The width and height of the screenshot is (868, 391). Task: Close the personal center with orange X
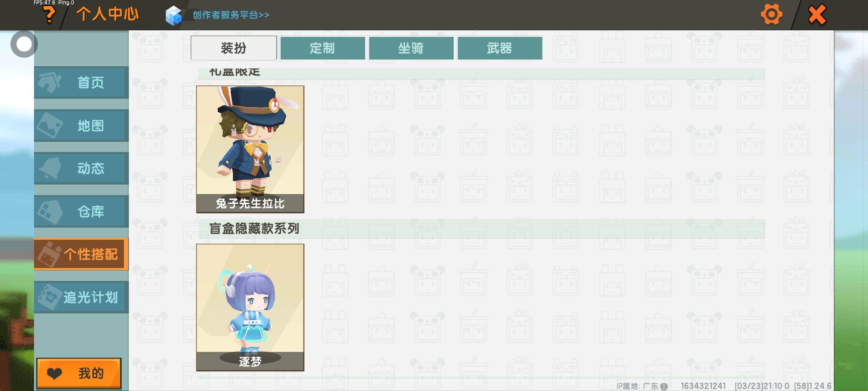click(x=817, y=15)
